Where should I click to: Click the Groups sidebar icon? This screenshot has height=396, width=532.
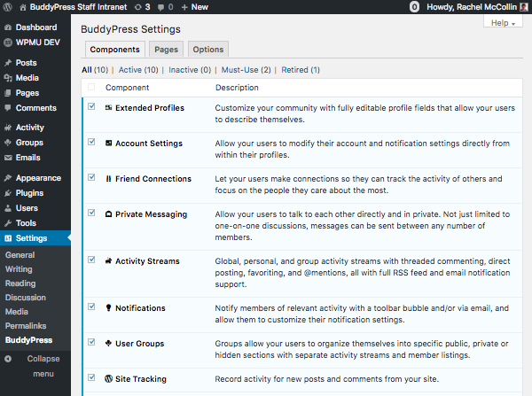coord(8,143)
